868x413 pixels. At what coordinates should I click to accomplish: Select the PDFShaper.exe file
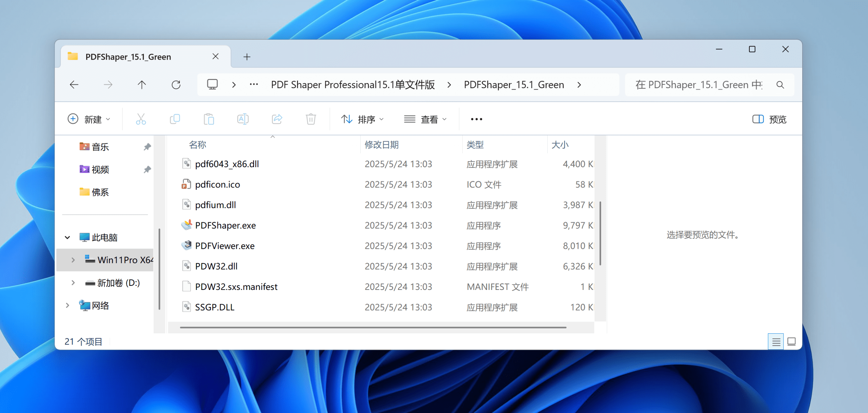(x=225, y=225)
